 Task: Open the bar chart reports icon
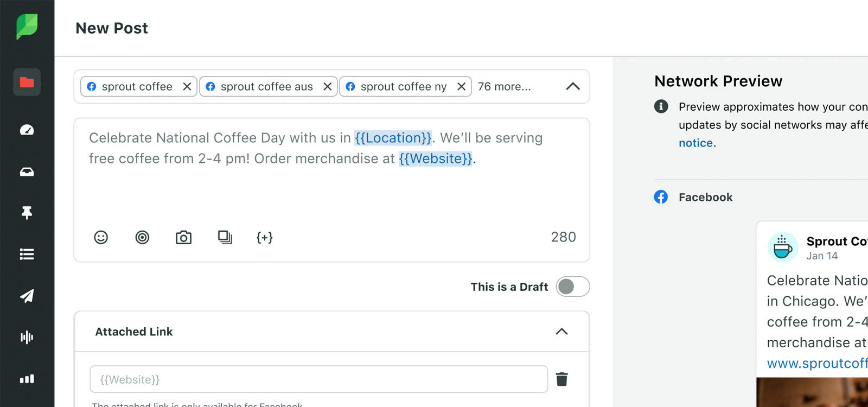(x=27, y=379)
